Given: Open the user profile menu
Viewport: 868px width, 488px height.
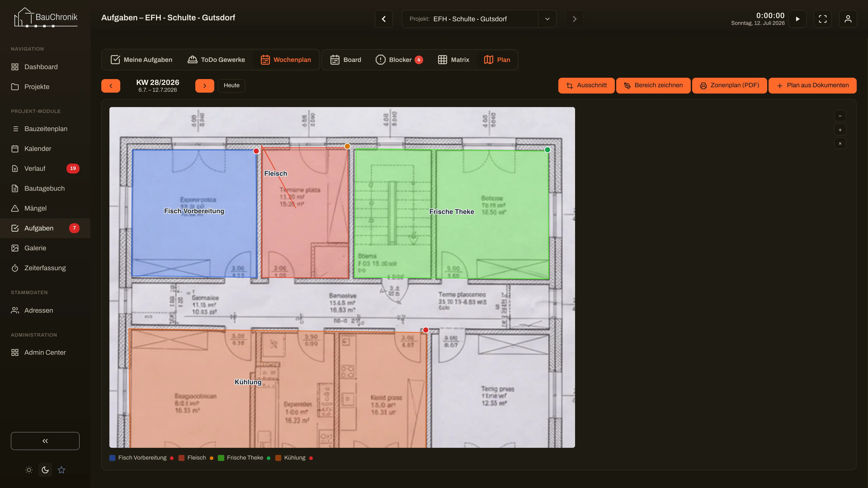Looking at the screenshot, I should (x=848, y=19).
